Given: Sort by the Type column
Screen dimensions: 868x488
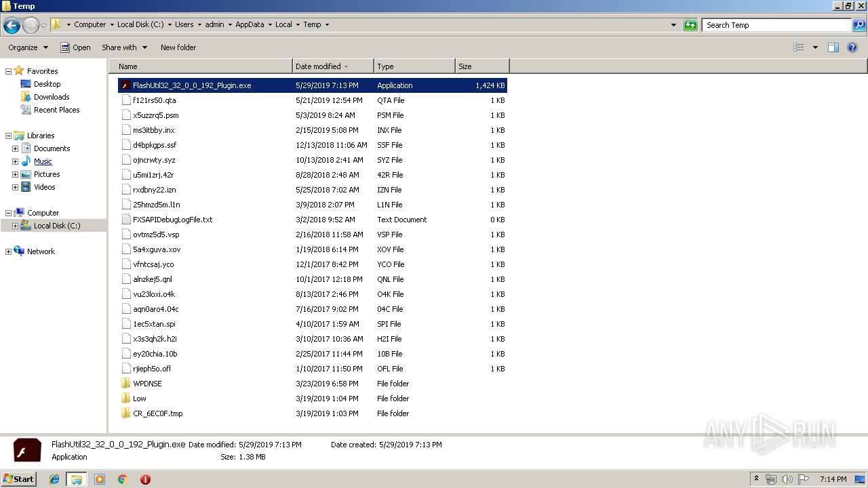Looking at the screenshot, I should tap(414, 66).
